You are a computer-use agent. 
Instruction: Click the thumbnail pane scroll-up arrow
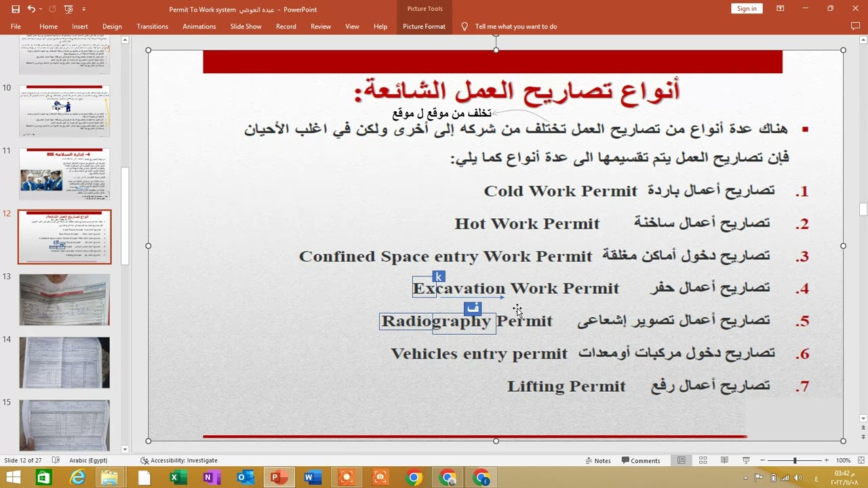click(125, 40)
